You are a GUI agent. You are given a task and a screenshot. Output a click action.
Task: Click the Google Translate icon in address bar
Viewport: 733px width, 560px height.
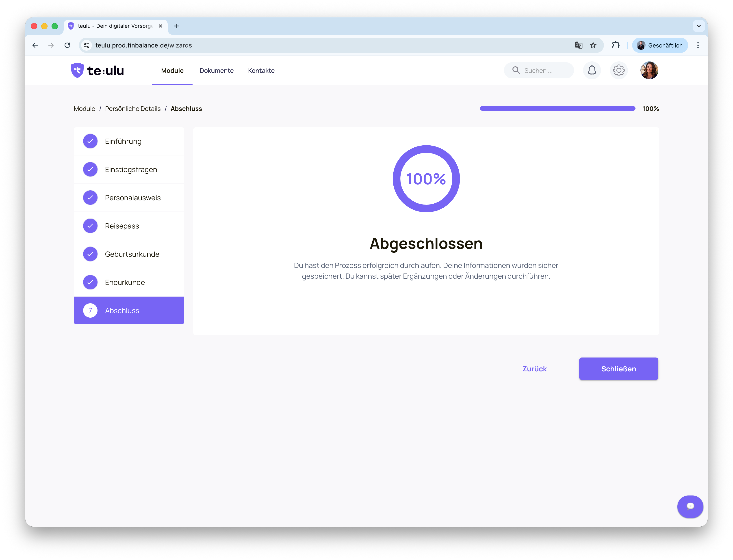coord(579,45)
